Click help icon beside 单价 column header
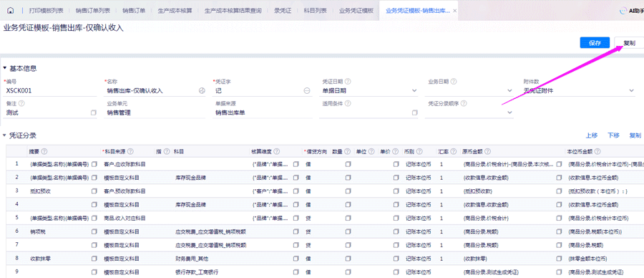Viewport: 644px width, 278px height. click(396, 152)
